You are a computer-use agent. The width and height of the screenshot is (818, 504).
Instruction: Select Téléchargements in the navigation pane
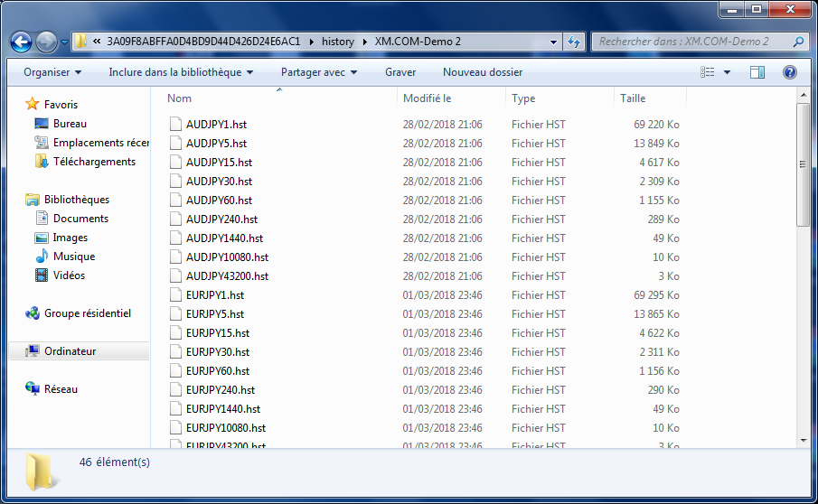[x=94, y=162]
